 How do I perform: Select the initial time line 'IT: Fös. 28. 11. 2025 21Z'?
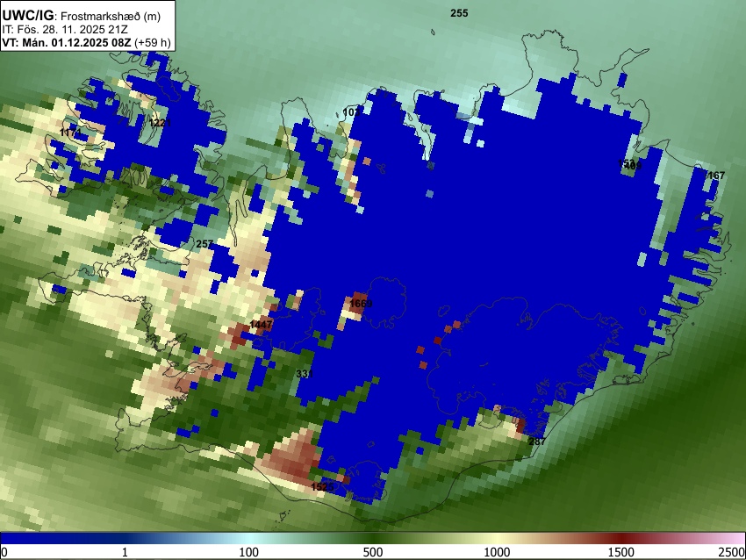click(x=66, y=29)
